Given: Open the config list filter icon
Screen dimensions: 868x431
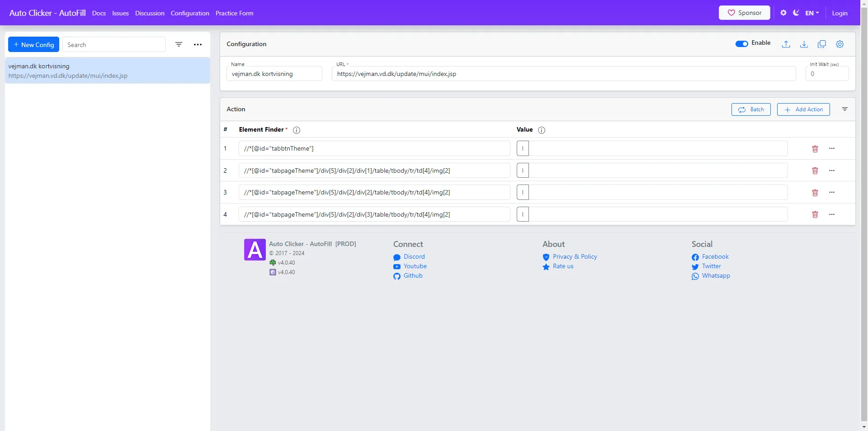Looking at the screenshot, I should 179,44.
